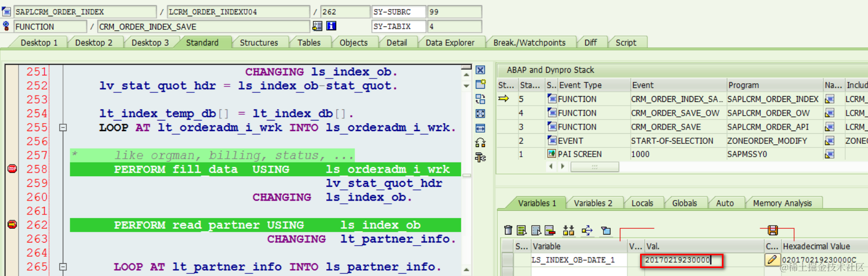Image resolution: width=868 pixels, height=276 pixels.
Task: Switch to the Desktop 3 tab
Action: [x=150, y=42]
